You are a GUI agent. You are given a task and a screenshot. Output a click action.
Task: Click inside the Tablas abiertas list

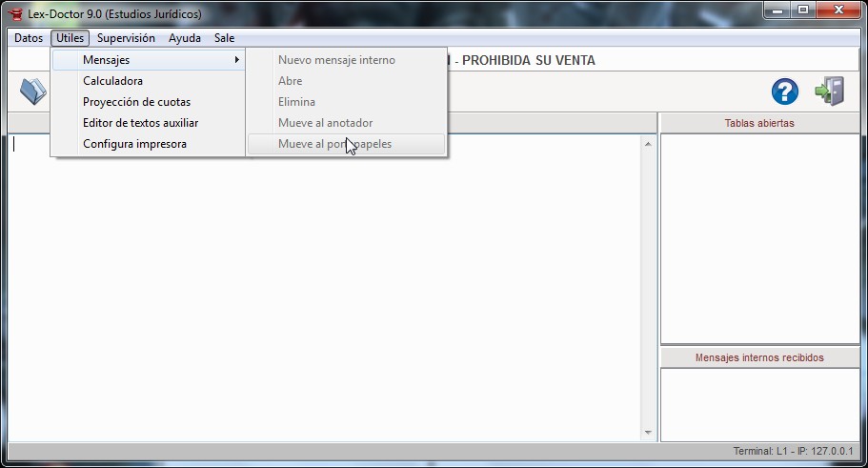coord(759,238)
